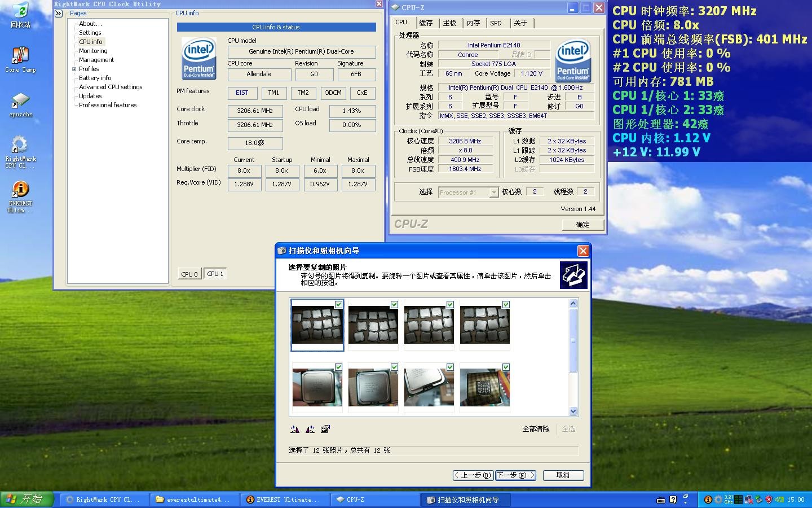Viewport: 812px width, 508px height.
Task: Uncheck the first photo thumbnail's checkbox
Action: coord(338,304)
